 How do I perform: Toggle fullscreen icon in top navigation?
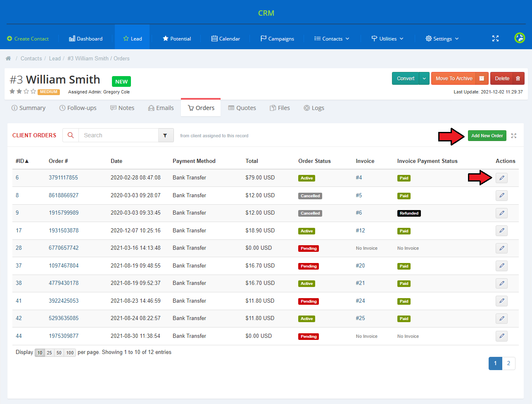click(495, 38)
